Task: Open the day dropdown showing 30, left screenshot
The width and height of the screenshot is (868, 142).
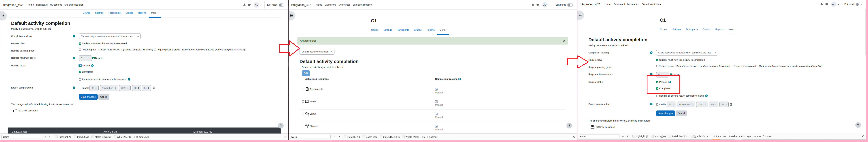Action: pos(94,88)
